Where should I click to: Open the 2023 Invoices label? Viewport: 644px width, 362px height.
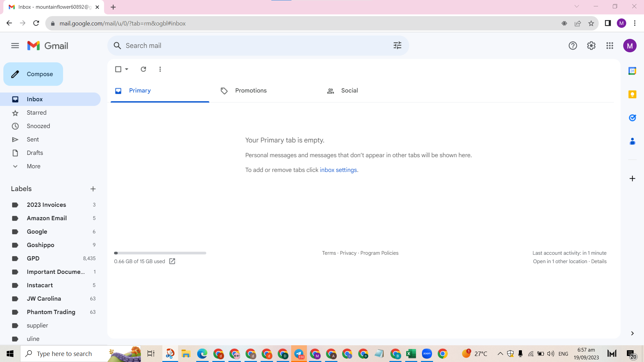[46, 205]
